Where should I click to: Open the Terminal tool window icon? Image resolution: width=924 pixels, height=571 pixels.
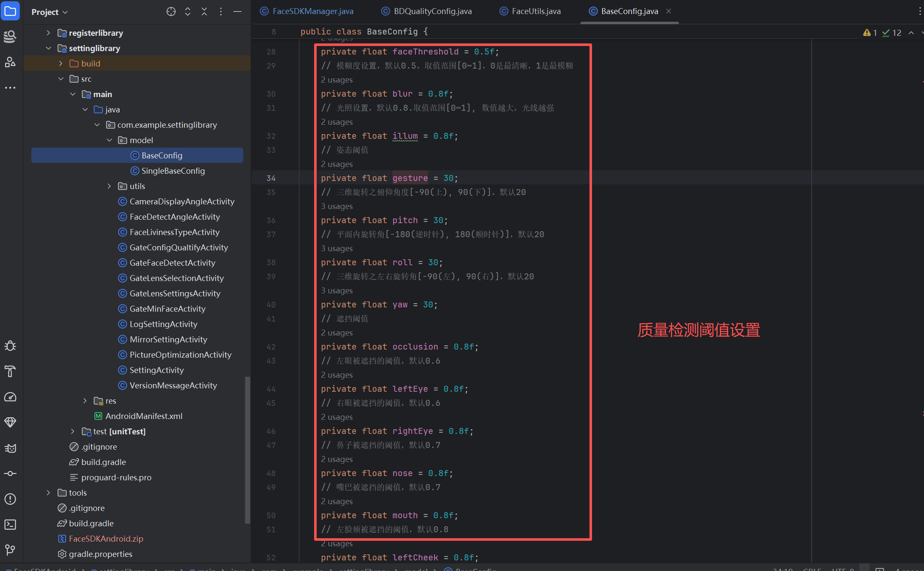coord(10,525)
